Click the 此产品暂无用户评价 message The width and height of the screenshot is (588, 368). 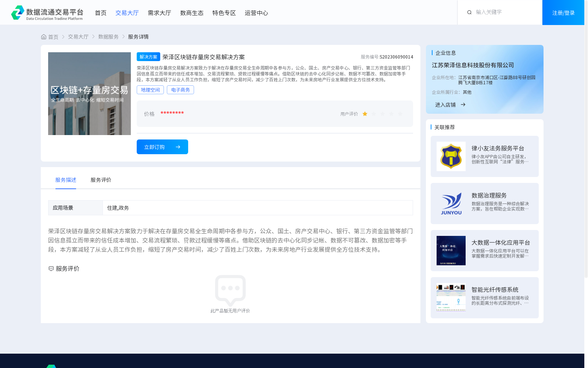point(230,311)
